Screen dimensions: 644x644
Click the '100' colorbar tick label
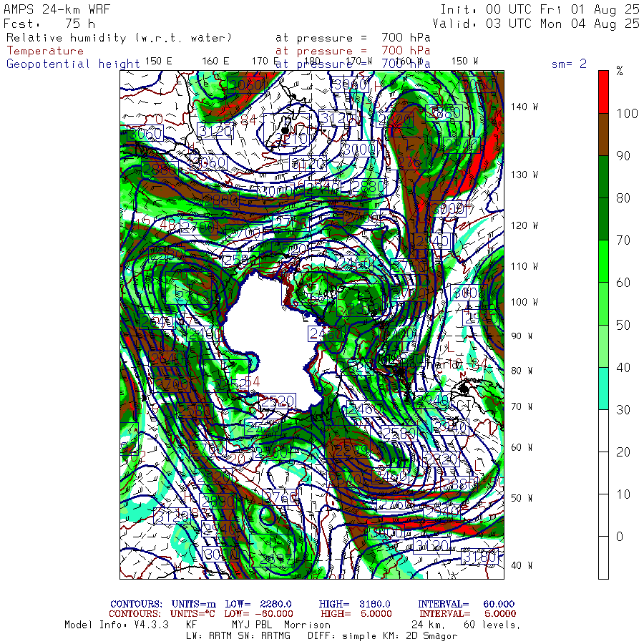click(627, 113)
